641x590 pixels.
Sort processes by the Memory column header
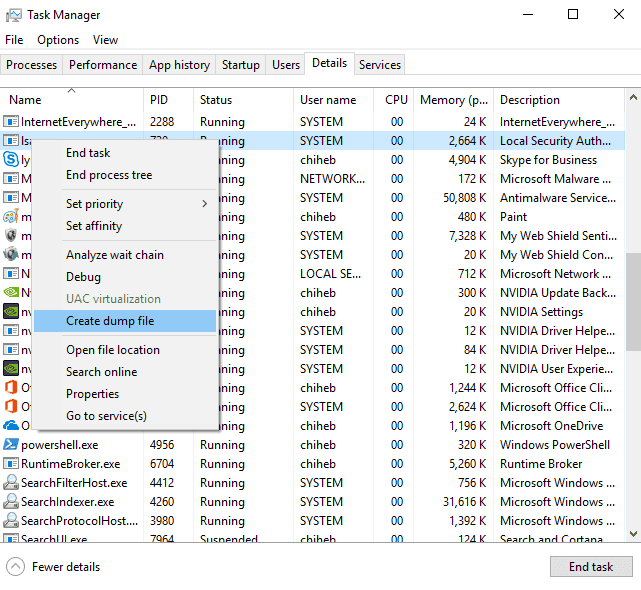(x=455, y=100)
